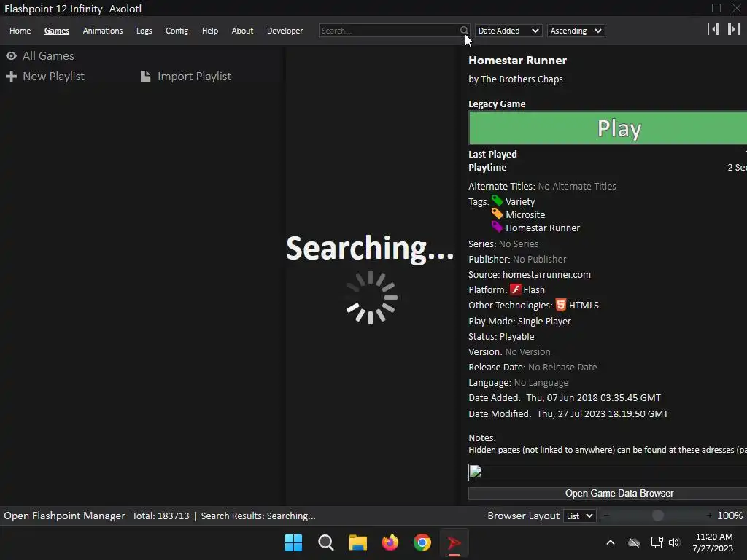Viewport: 747px width, 560px height.
Task: Click the Variety tag label
Action: pos(519,201)
